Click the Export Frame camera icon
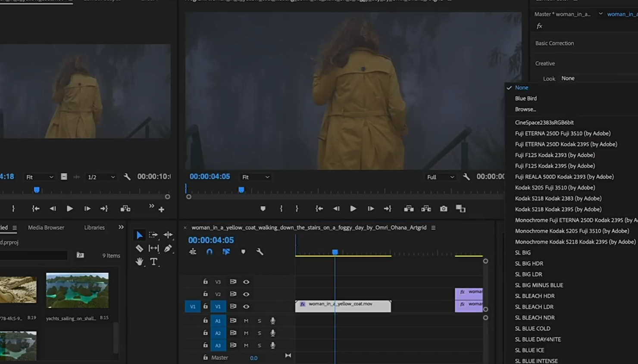This screenshot has width=638, height=364. 444,208
